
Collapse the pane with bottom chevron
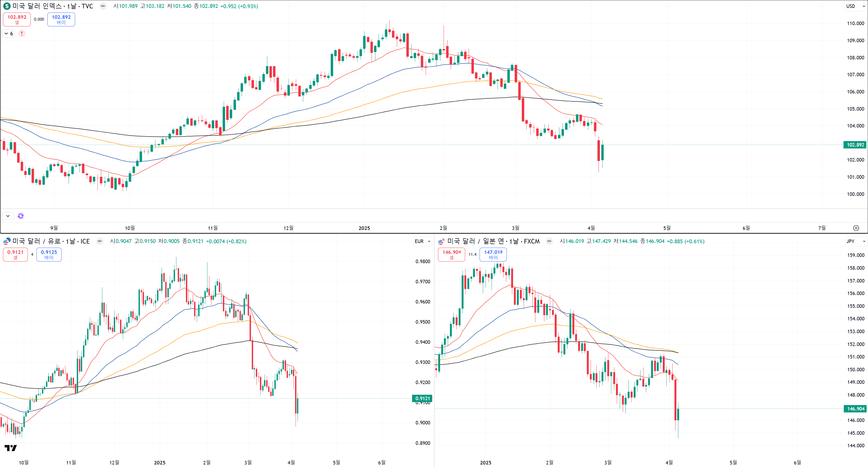pos(8,216)
